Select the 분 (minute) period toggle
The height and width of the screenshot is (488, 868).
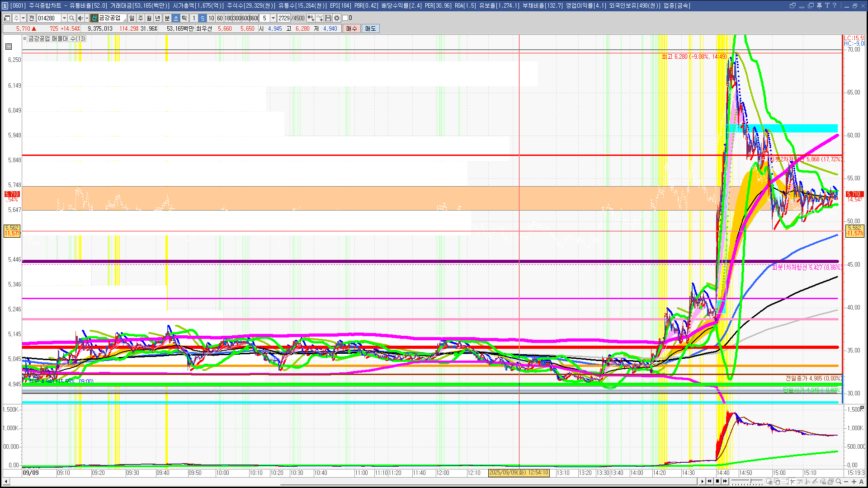167,18
